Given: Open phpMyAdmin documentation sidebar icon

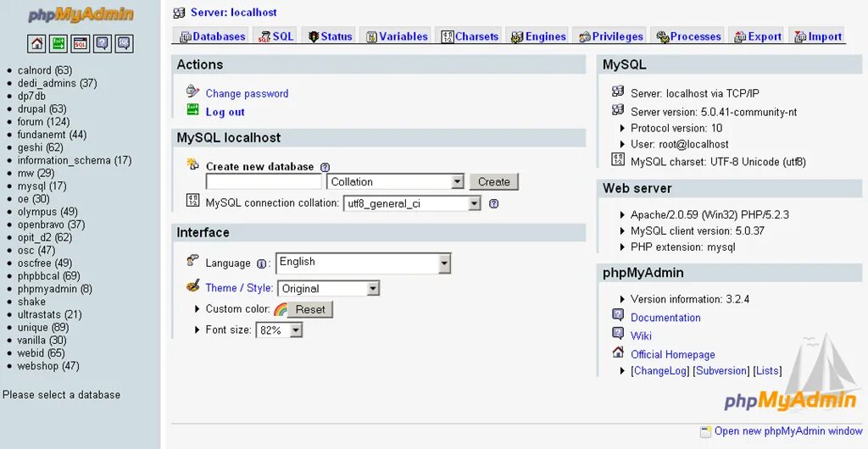Looking at the screenshot, I should [x=103, y=43].
